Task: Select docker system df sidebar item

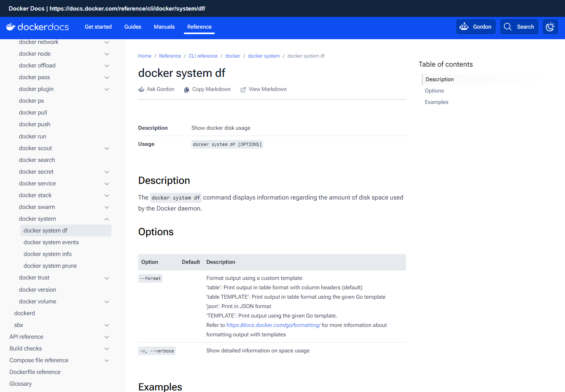Action: [x=66, y=230]
